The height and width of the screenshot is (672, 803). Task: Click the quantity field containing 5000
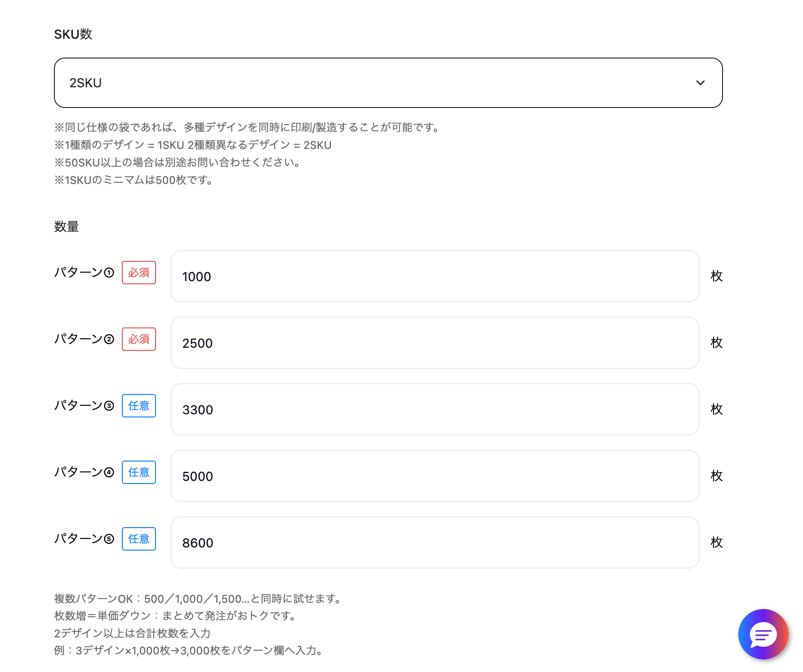tap(434, 476)
